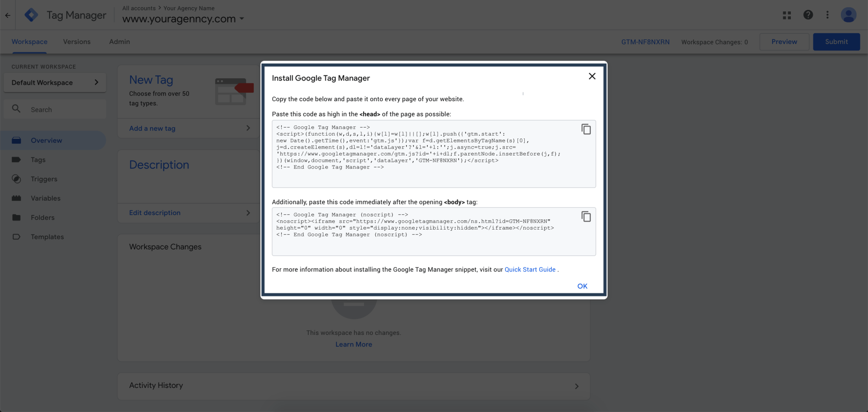
Task: Click the Description card heading
Action: 159,165
